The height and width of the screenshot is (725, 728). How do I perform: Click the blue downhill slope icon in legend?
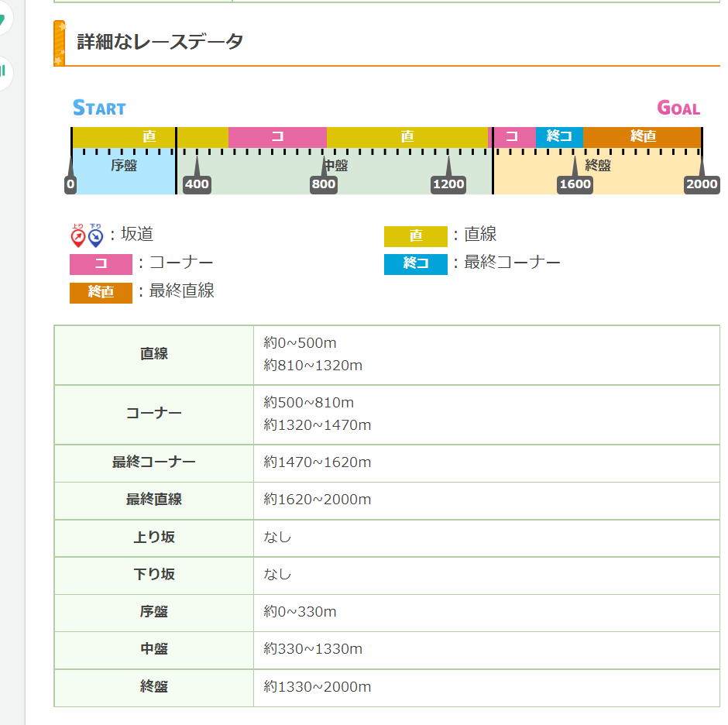95,235
